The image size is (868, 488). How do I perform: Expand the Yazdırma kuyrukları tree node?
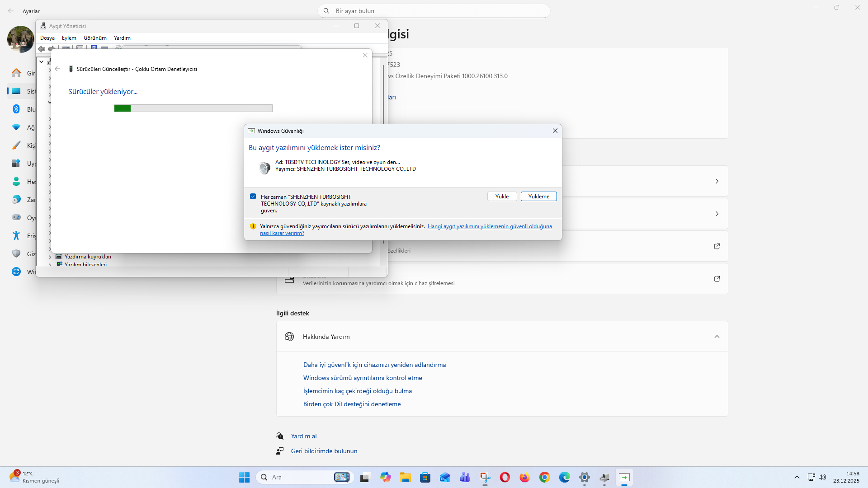pos(50,257)
